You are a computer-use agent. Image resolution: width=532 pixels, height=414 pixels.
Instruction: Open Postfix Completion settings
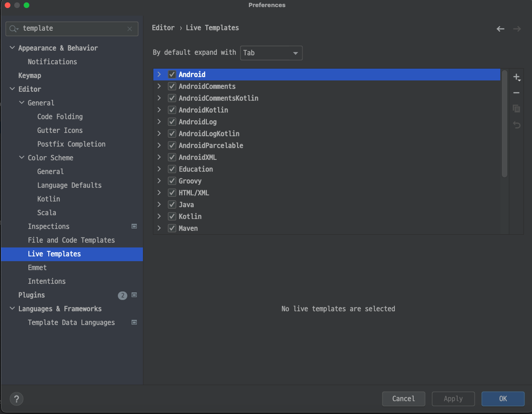pos(71,144)
